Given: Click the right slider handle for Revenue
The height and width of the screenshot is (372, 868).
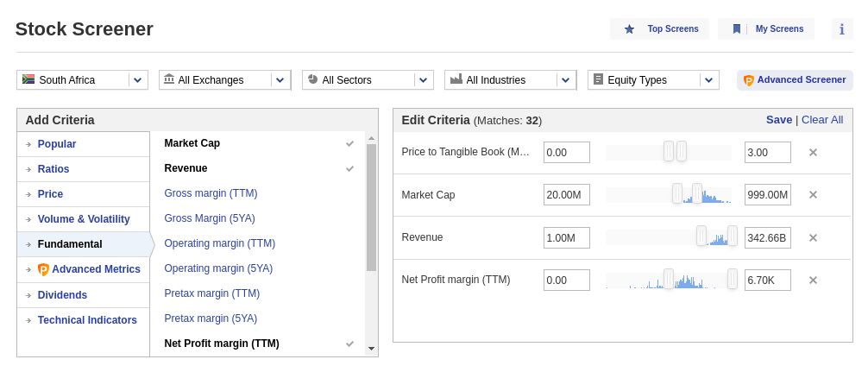Looking at the screenshot, I should tap(733, 236).
